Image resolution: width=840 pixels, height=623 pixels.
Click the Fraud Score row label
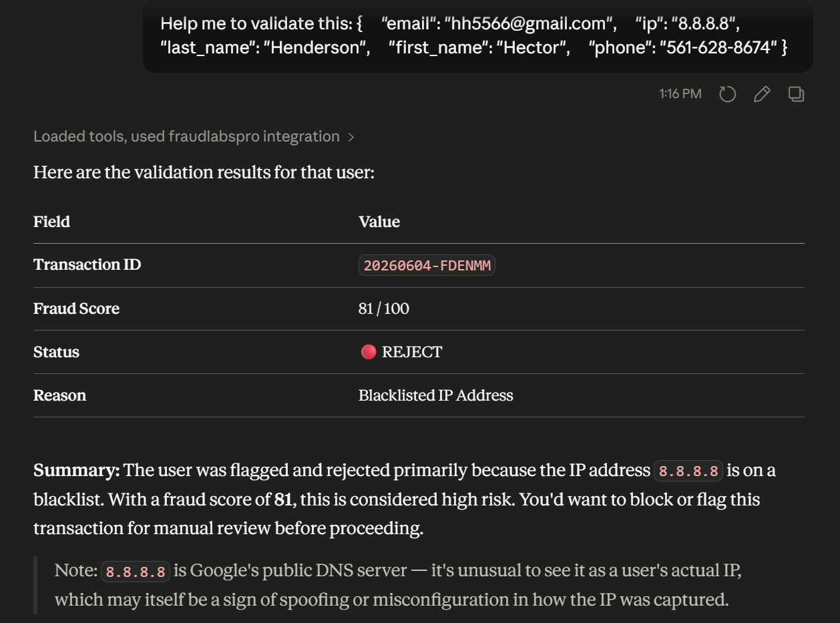(76, 308)
